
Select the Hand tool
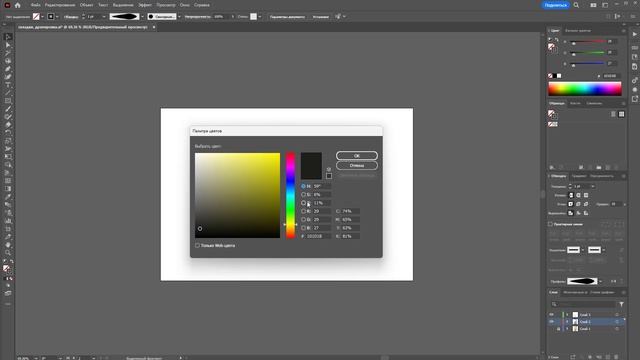8,245
